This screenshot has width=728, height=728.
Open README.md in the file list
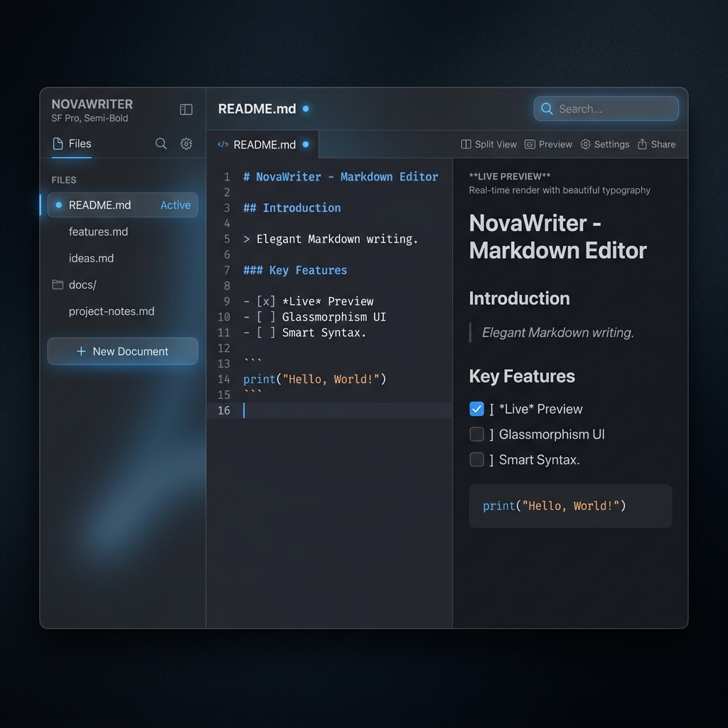click(x=122, y=205)
